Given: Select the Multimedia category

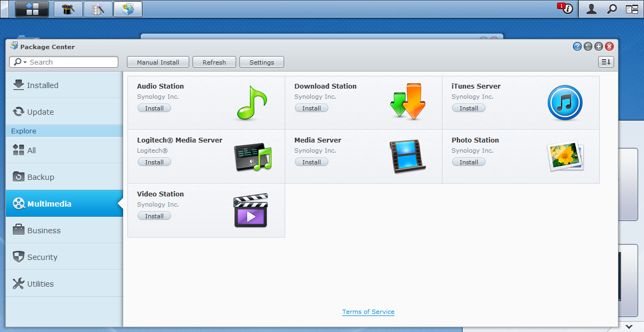Looking at the screenshot, I should 64,203.
